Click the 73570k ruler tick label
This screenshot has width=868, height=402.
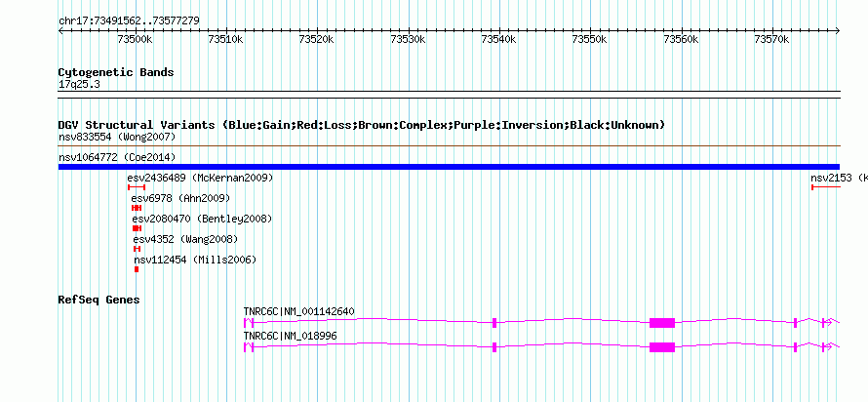click(x=771, y=39)
